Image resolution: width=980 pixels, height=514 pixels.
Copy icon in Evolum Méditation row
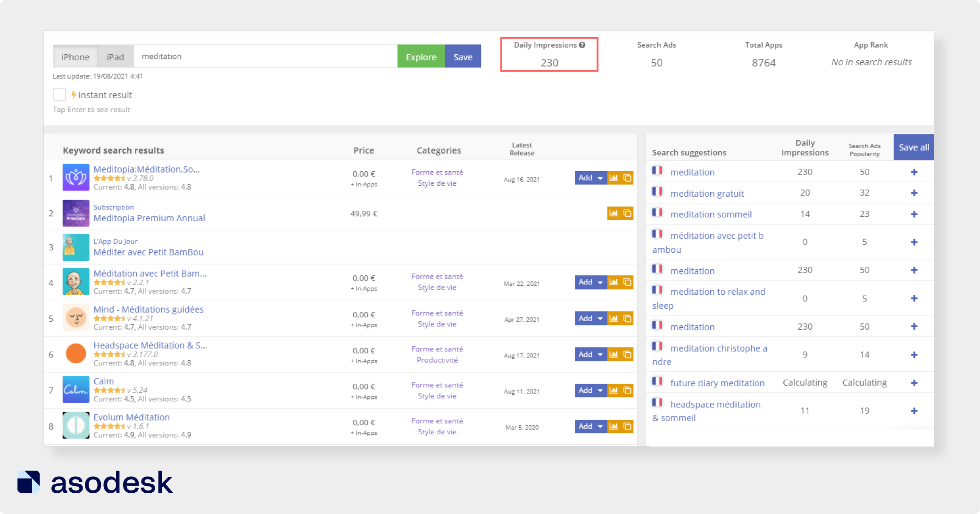(x=627, y=426)
